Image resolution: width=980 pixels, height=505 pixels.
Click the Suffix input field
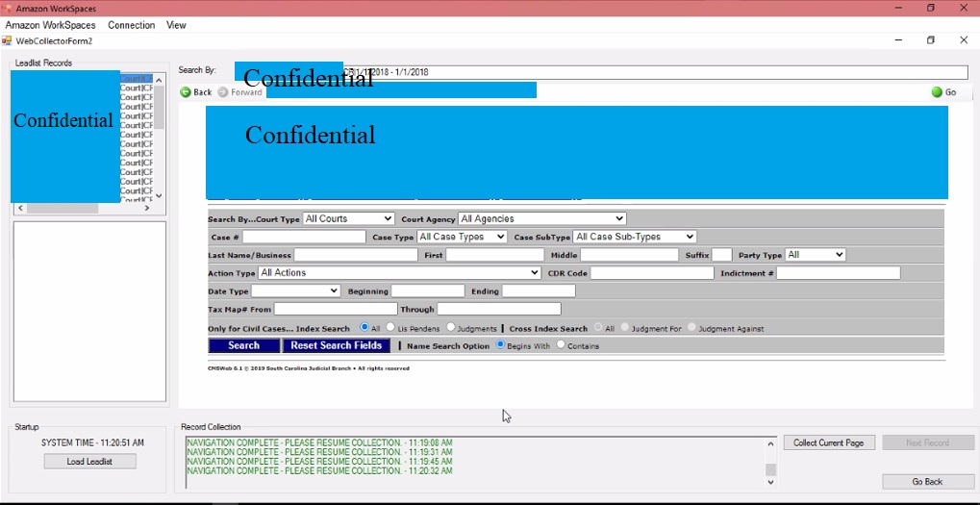click(722, 255)
